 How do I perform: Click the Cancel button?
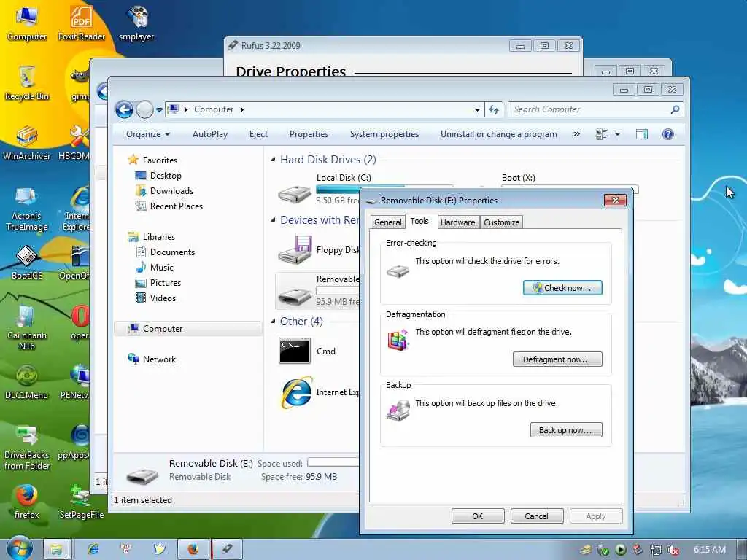coord(537,516)
